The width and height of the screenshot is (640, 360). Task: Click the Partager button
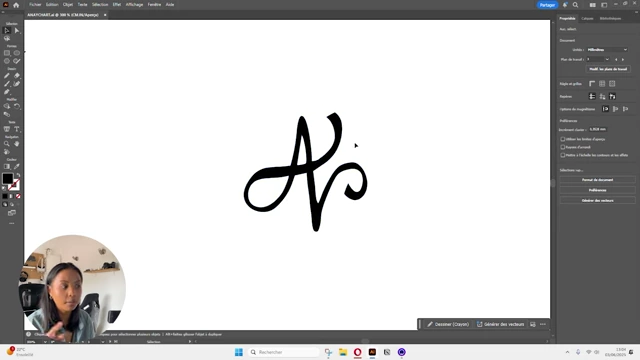pyautogui.click(x=547, y=5)
